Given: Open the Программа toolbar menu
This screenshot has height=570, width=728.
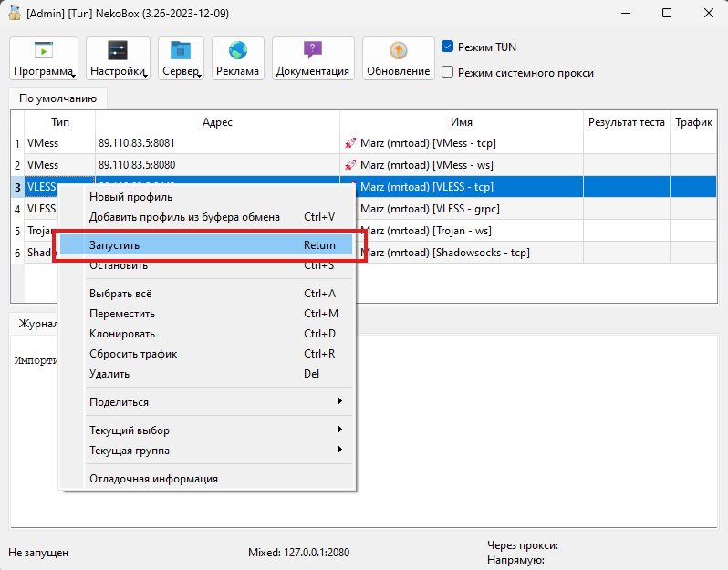Looking at the screenshot, I should (44, 58).
